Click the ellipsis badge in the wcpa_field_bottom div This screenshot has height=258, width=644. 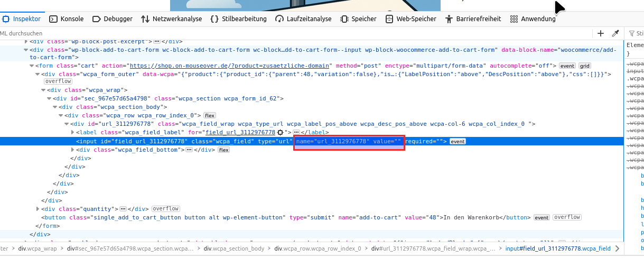(189, 150)
